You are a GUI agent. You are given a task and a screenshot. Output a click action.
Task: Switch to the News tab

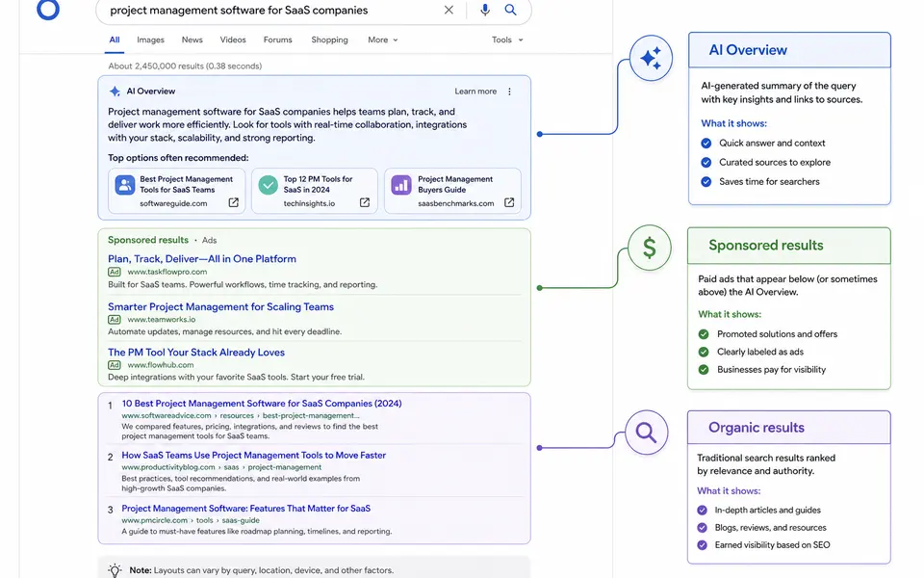click(x=192, y=40)
